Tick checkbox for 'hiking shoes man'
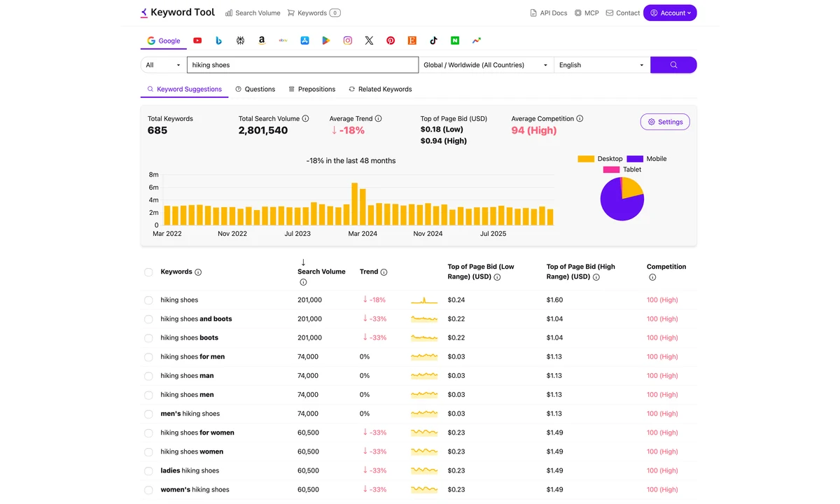The width and height of the screenshot is (840, 504). click(148, 376)
